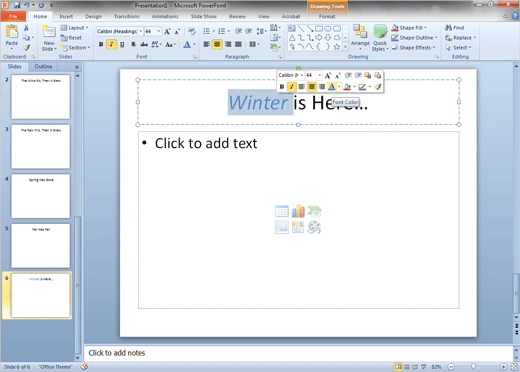
Task: Click Strikethrough button in ribbon
Action: [x=144, y=44]
